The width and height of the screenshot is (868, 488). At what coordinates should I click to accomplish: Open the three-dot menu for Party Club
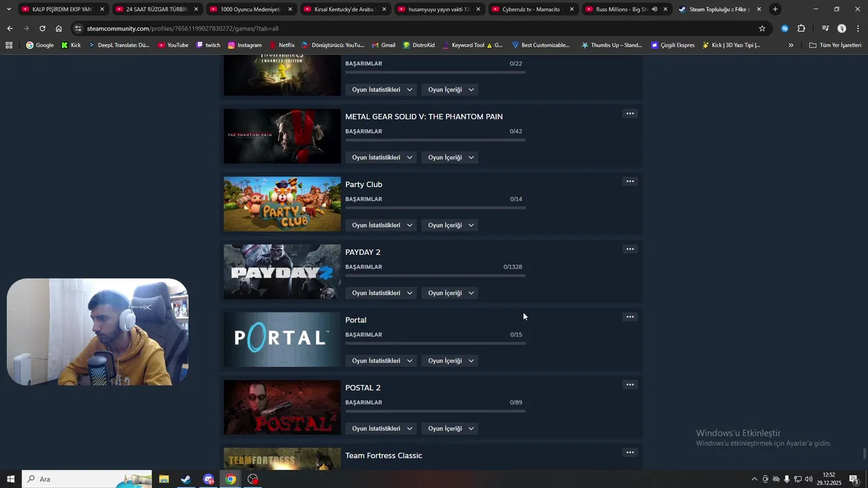(x=630, y=182)
